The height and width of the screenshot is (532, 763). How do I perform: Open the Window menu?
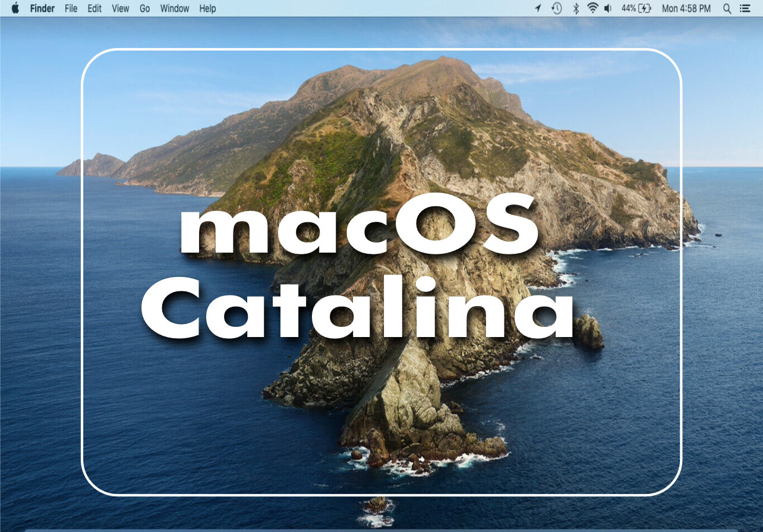175,8
